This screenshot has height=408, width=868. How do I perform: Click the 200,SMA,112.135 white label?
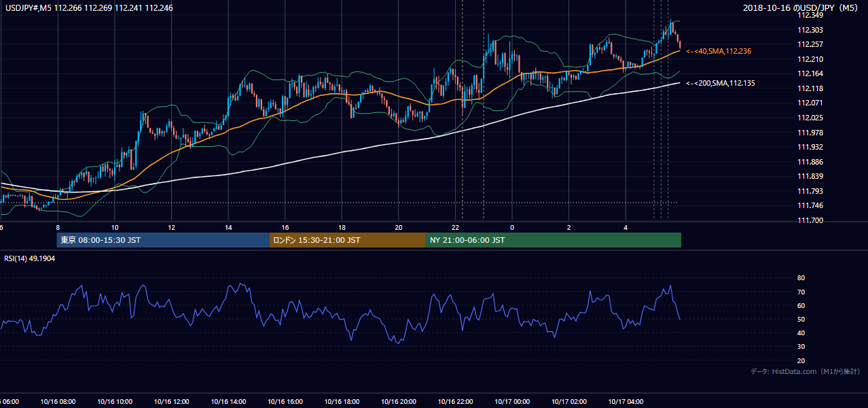(721, 83)
